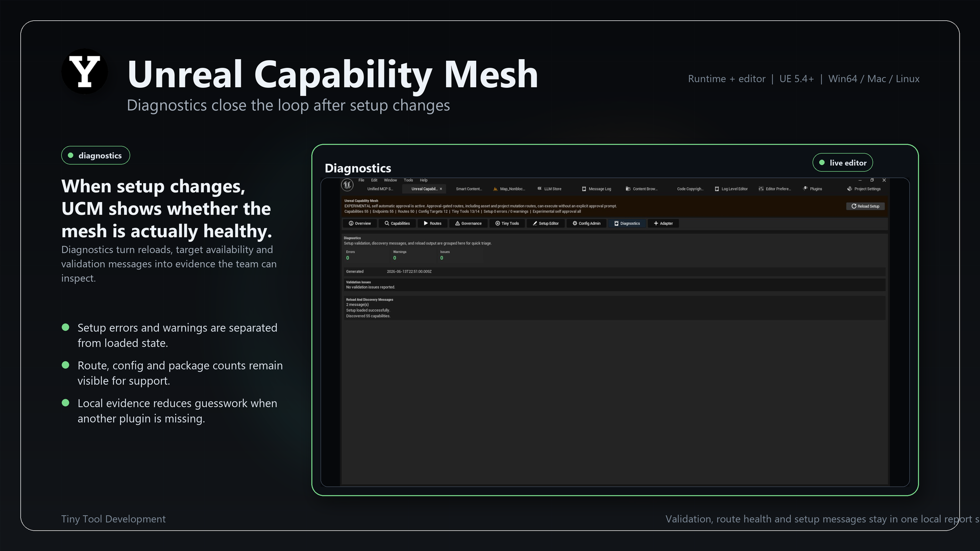The width and height of the screenshot is (980, 551).
Task: Open the File menu
Action: (x=361, y=180)
